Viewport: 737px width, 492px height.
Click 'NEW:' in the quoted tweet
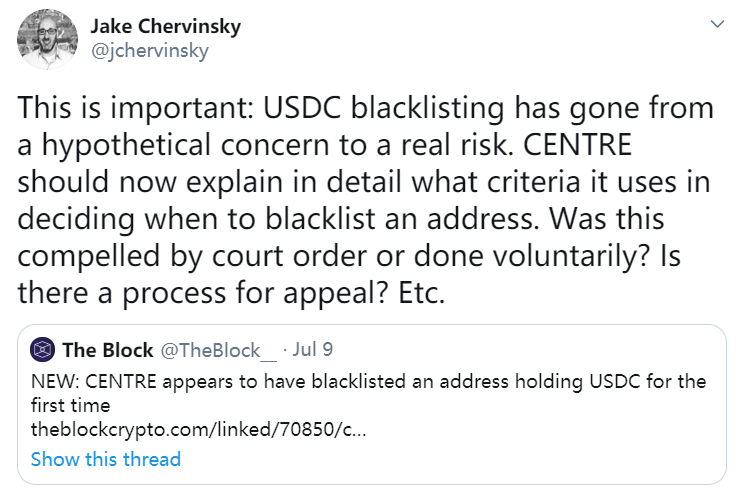click(x=53, y=382)
